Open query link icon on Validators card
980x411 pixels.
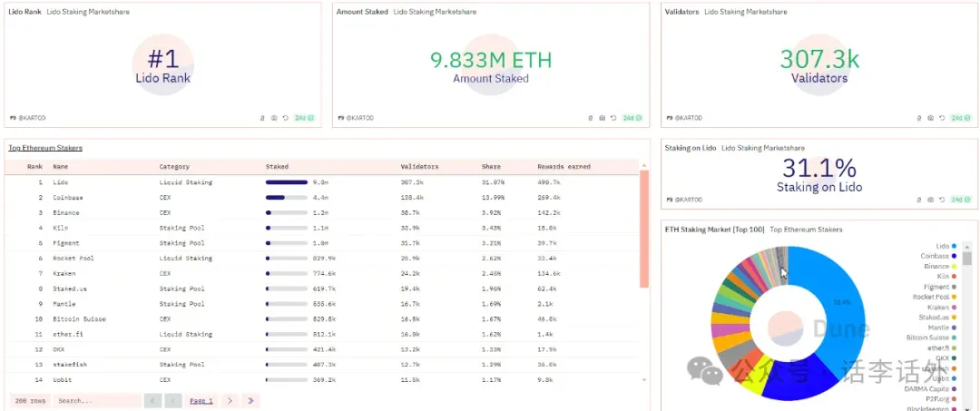(x=919, y=117)
